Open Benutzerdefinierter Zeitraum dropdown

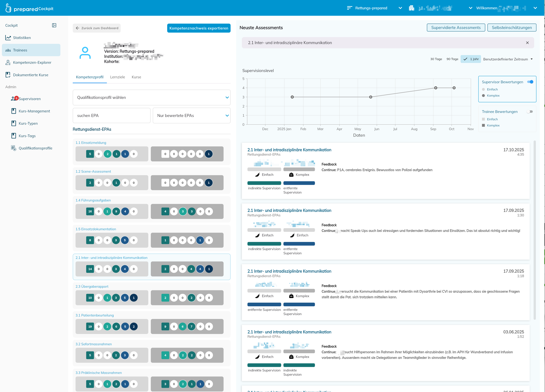(x=508, y=59)
